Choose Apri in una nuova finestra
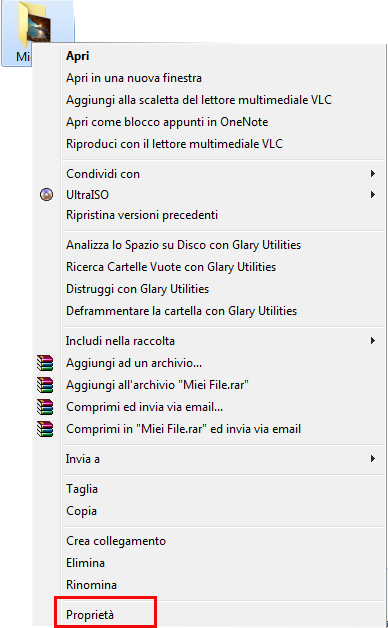The width and height of the screenshot is (388, 628). [134, 78]
